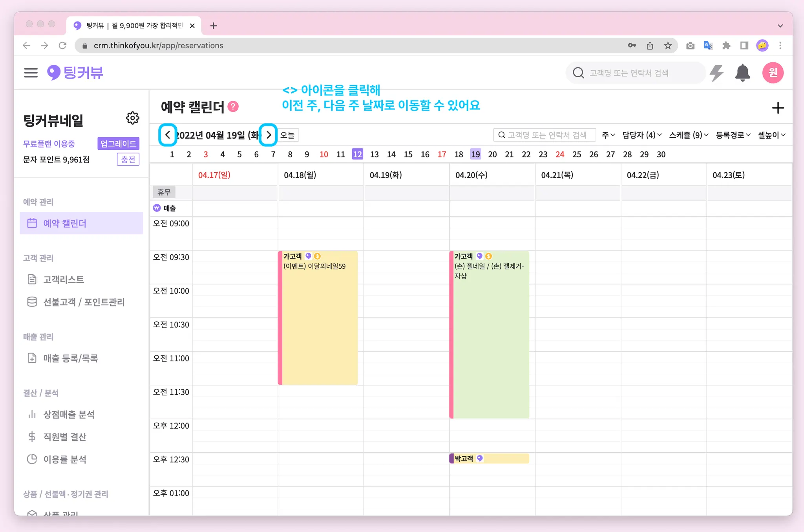804x532 pixels.
Task: Click the 업그레이드 button
Action: (118, 144)
